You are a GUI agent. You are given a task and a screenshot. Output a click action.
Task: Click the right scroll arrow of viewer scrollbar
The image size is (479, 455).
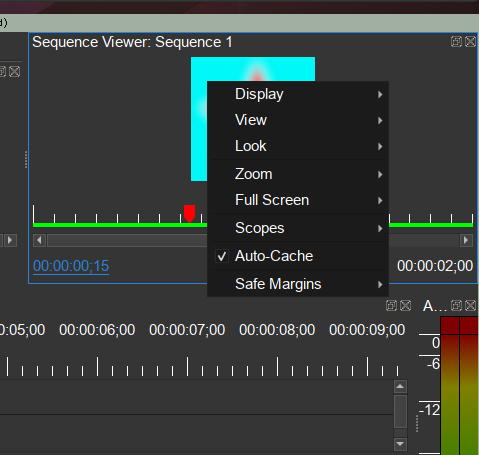466,240
